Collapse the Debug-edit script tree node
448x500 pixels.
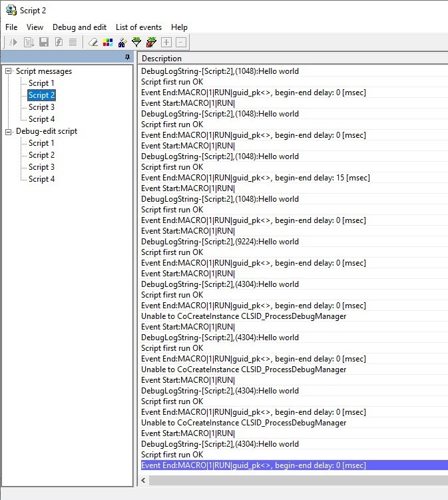pyautogui.click(x=9, y=131)
